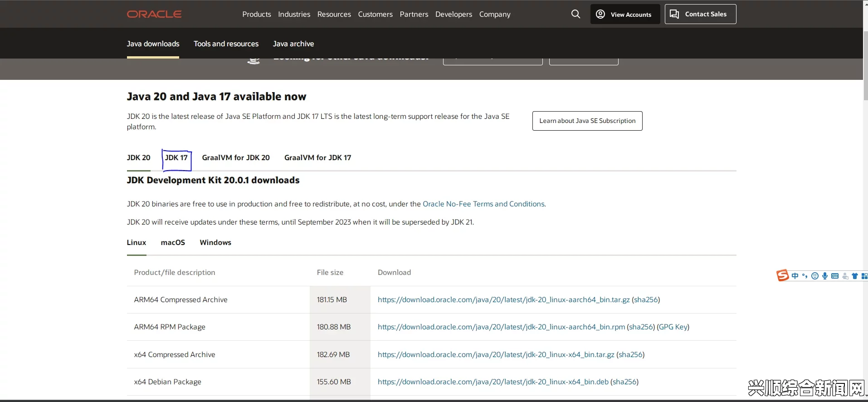Open the Customers menu

pos(375,14)
